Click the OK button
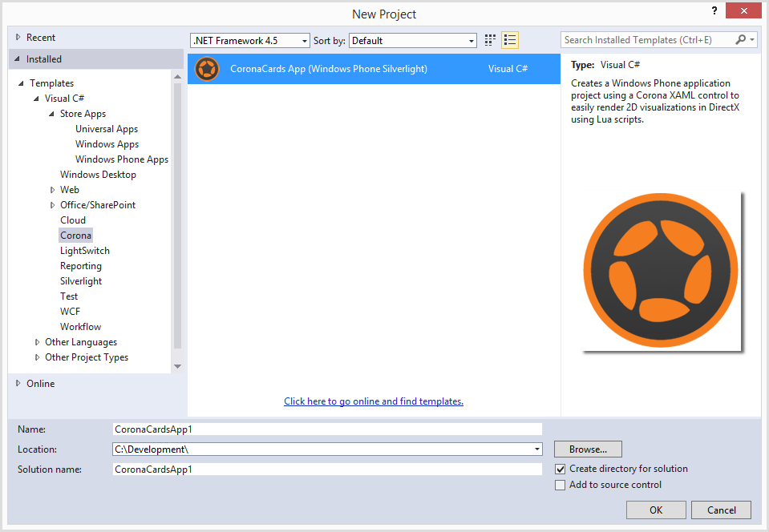This screenshot has width=769, height=532. point(656,510)
